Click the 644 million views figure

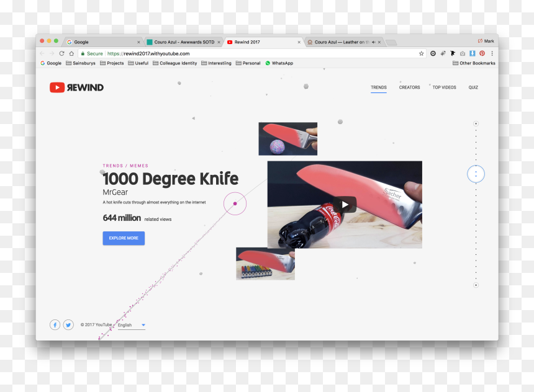pyautogui.click(x=122, y=218)
